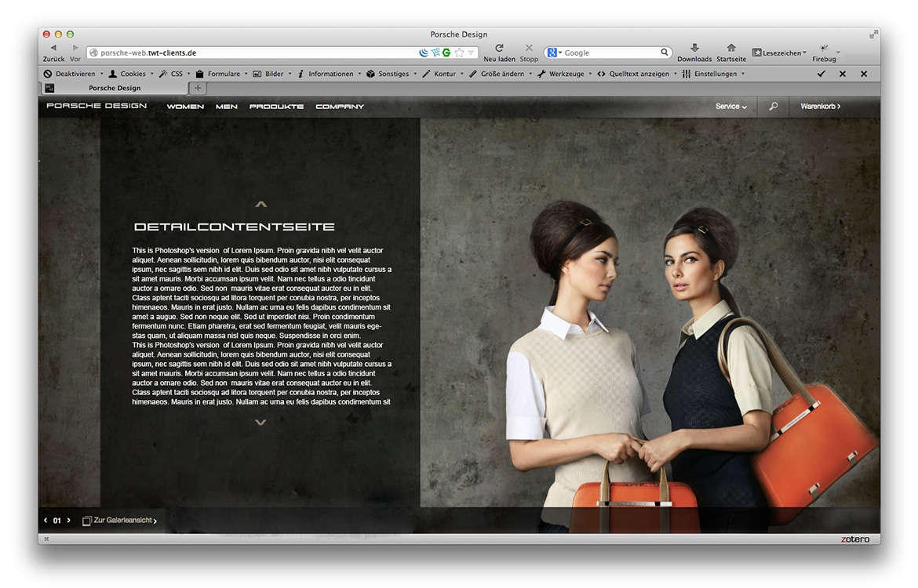
Task: Click the bookmark star in the address bar
Action: 459,53
